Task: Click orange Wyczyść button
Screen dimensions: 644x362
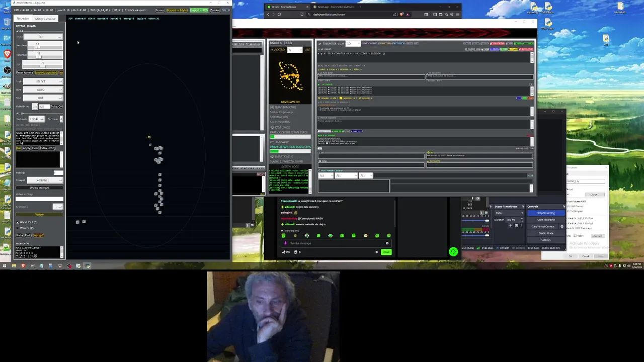Action: (39, 235)
